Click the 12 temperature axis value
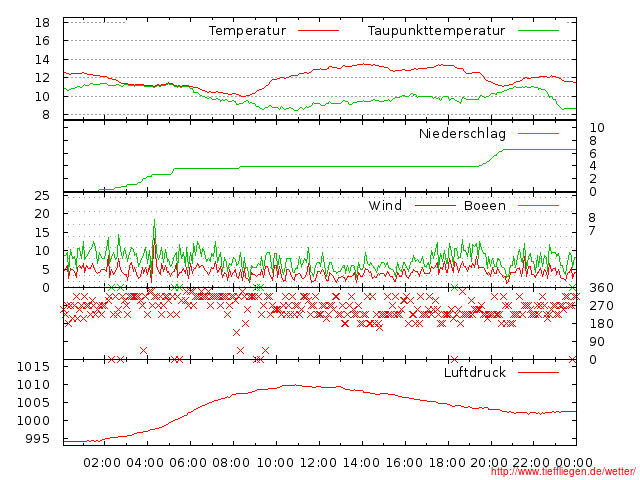640x480 pixels. (42, 78)
